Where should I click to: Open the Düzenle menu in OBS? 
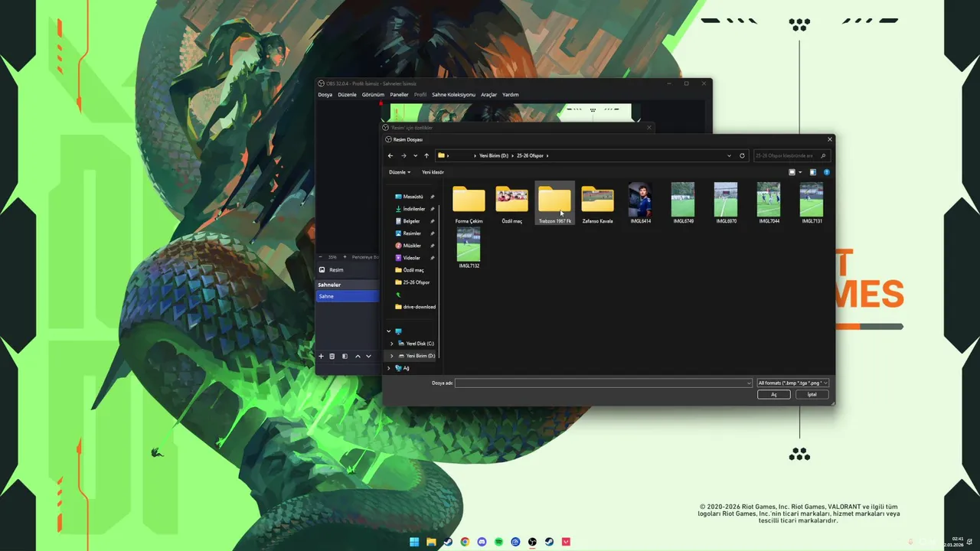point(347,95)
